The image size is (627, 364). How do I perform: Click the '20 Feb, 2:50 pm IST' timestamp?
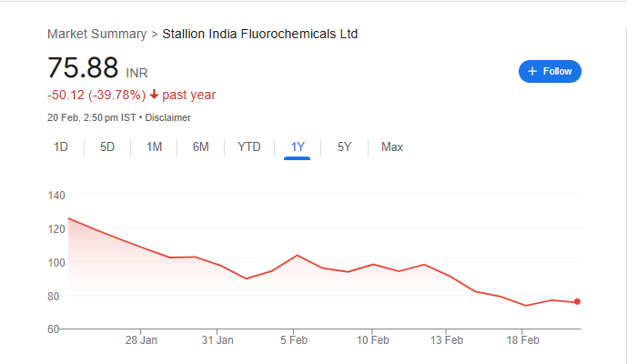(x=92, y=117)
